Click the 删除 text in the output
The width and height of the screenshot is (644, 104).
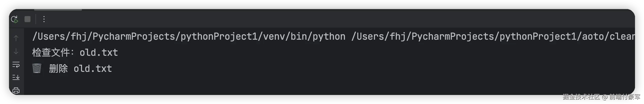[x=58, y=69]
